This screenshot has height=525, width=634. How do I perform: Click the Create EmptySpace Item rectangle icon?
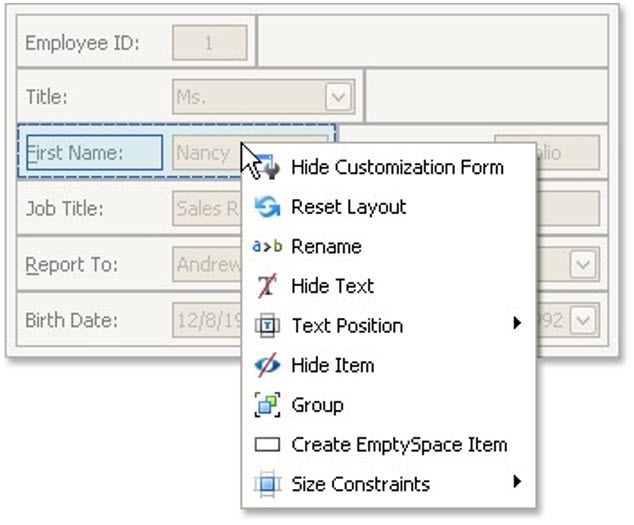267,445
